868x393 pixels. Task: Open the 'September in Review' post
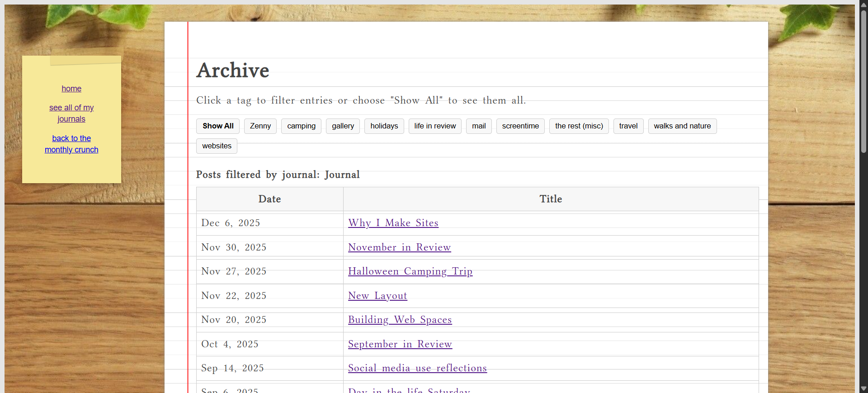[400, 344]
